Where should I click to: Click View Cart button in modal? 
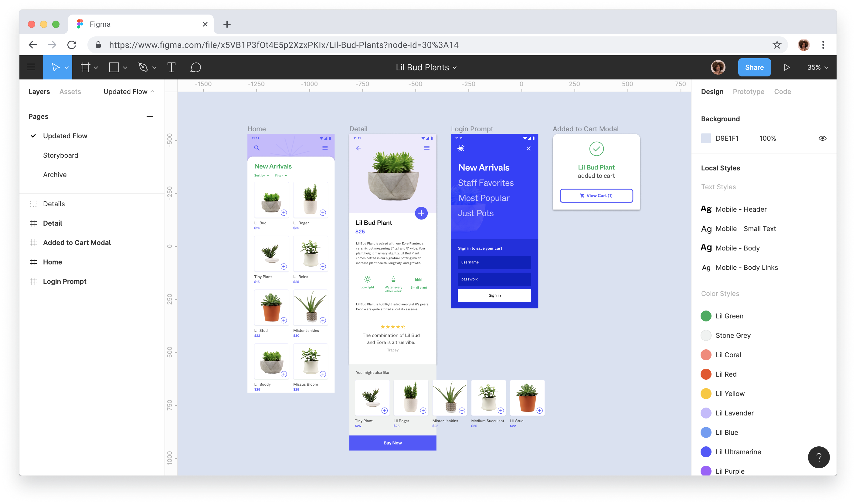point(596,195)
